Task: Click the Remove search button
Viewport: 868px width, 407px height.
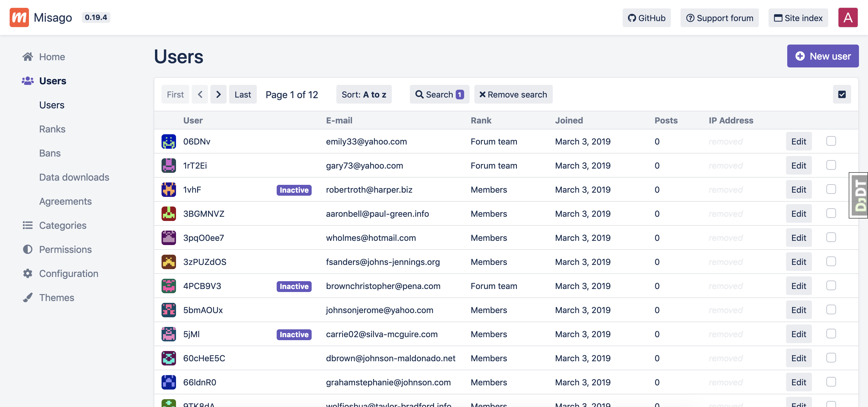Action: (x=513, y=95)
